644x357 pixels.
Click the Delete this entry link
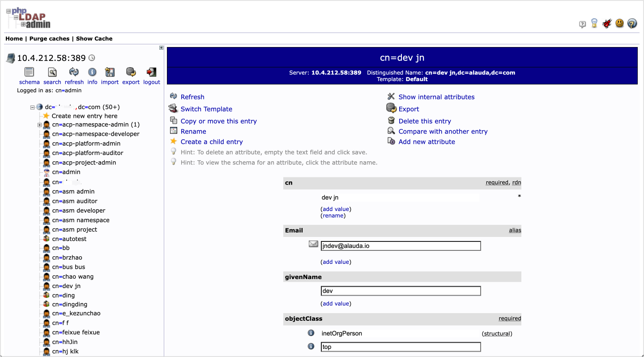(x=424, y=121)
